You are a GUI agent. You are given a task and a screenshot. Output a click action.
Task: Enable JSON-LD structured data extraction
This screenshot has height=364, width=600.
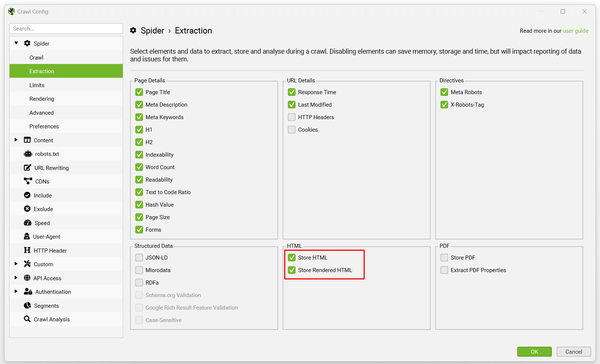139,257
